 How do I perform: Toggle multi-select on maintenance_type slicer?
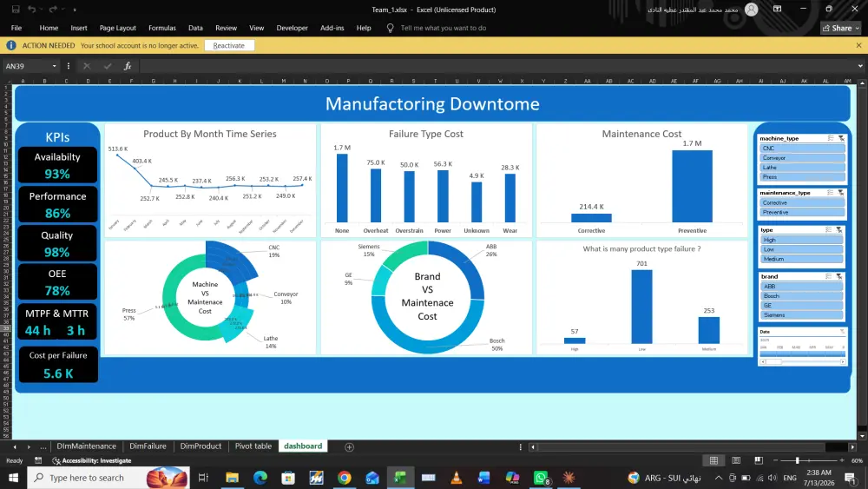pyautogui.click(x=831, y=193)
